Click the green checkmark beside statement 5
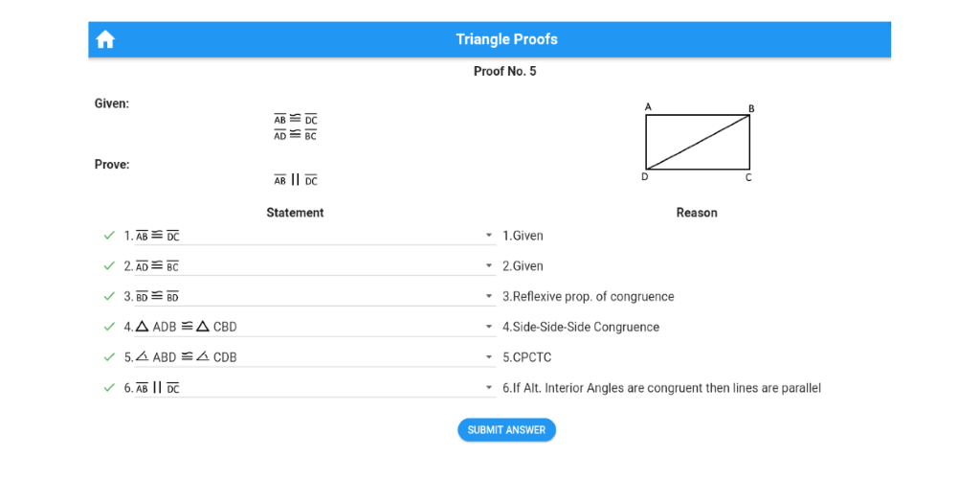 click(109, 356)
